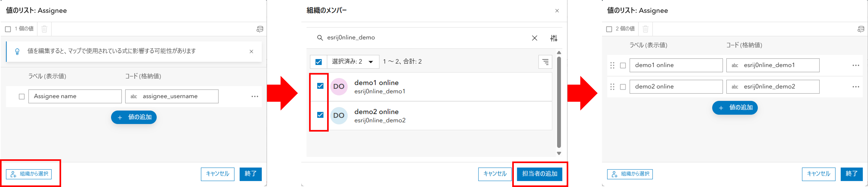Open more options for Assignee name row

coord(255,97)
